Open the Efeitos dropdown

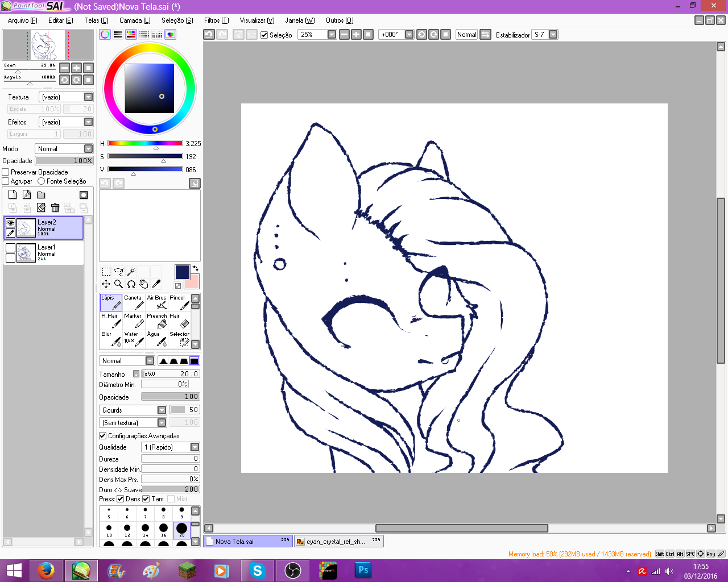click(66, 122)
